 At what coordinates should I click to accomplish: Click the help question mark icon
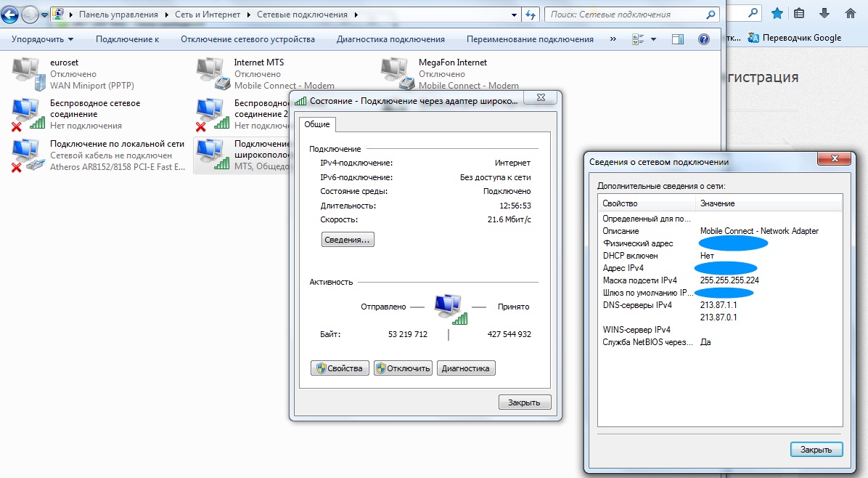coord(703,39)
